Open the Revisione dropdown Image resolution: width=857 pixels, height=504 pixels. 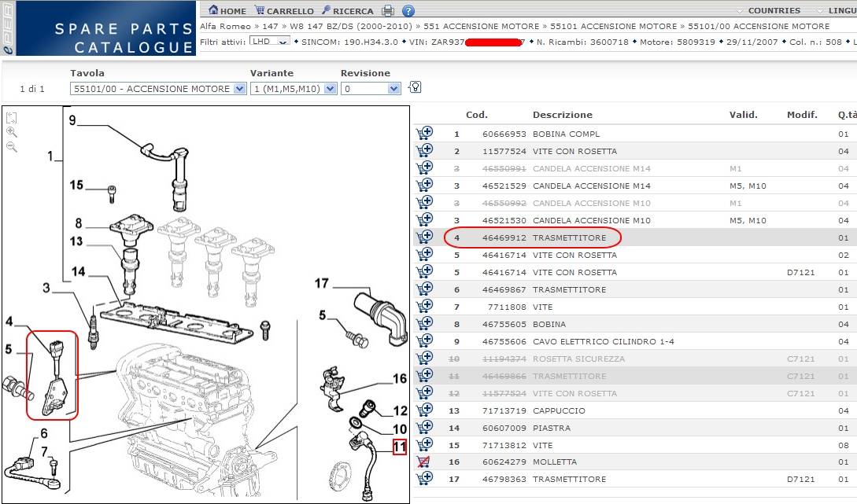pyautogui.click(x=371, y=89)
